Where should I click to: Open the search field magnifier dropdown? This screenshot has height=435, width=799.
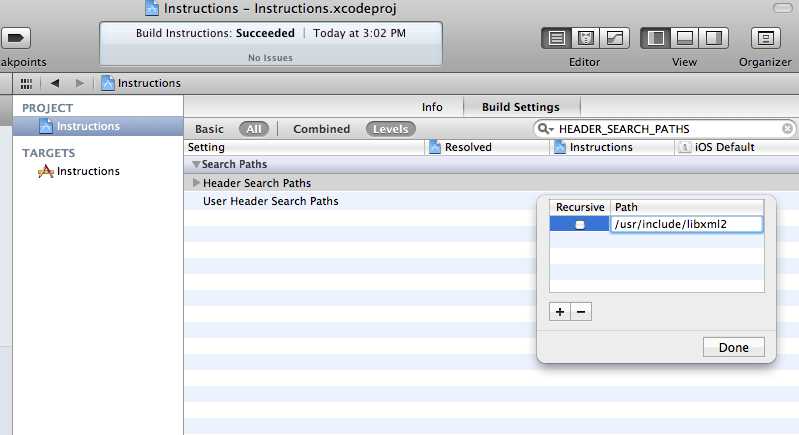(545, 129)
